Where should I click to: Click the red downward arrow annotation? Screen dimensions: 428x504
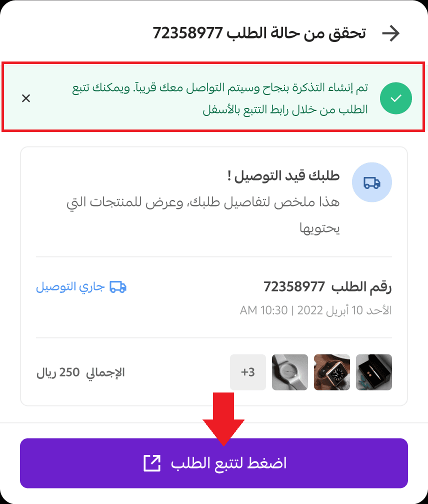pos(223,419)
